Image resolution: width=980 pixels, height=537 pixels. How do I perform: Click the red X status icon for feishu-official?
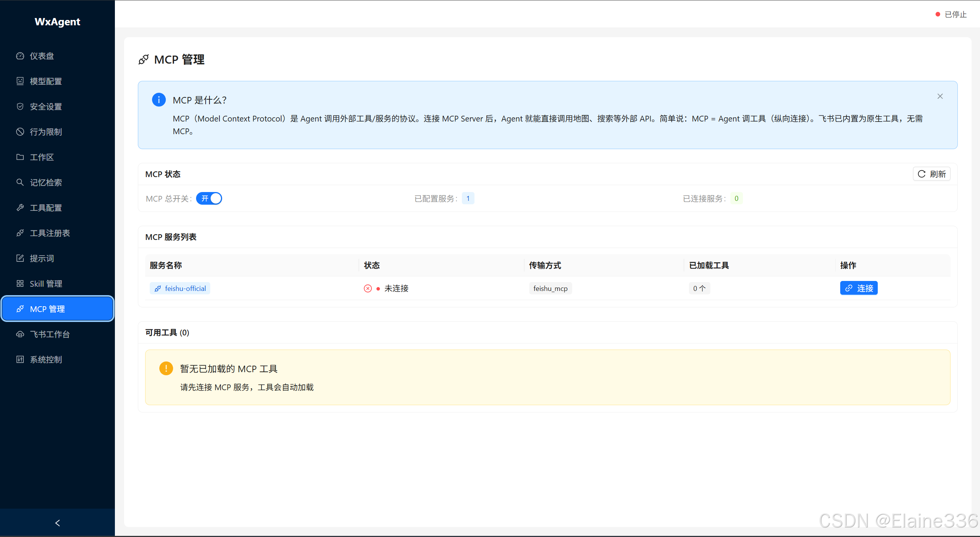click(368, 289)
